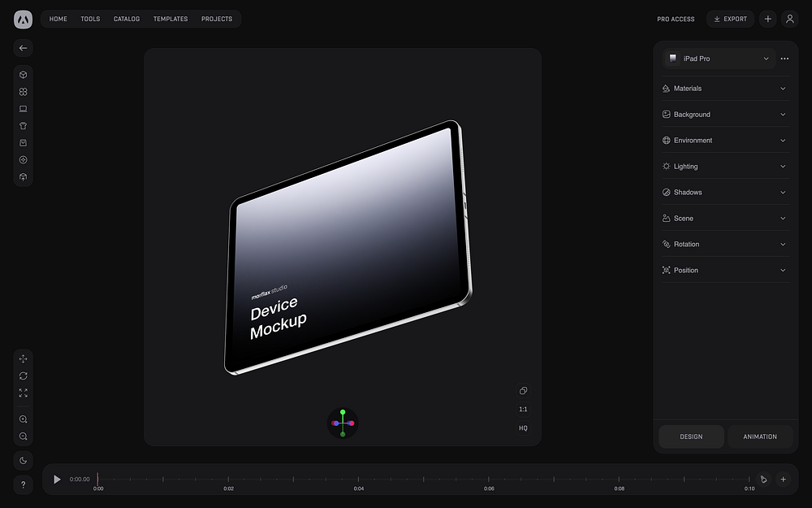Click the Lighting sun icon
Viewport: 812px width, 508px height.
666,167
